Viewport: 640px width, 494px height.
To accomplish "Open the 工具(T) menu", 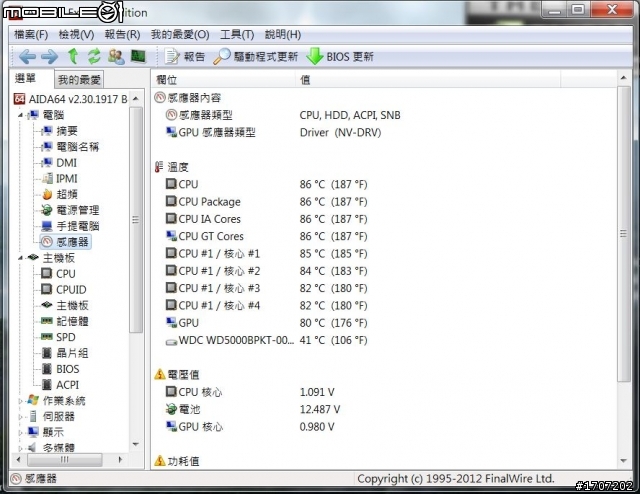I will [x=237, y=35].
